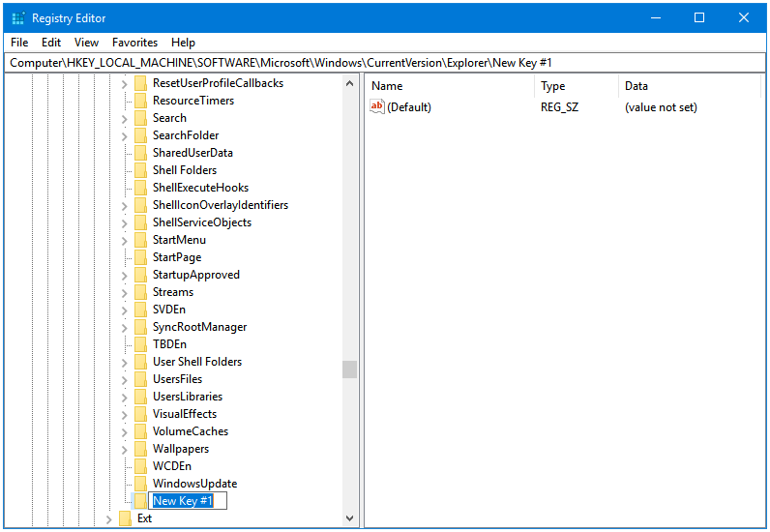Click the REG_SZ type cell
This screenshot has height=532, width=770.
(559, 107)
